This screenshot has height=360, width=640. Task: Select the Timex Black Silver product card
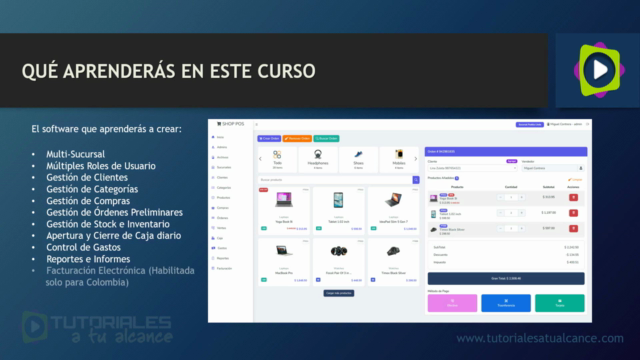click(x=393, y=262)
